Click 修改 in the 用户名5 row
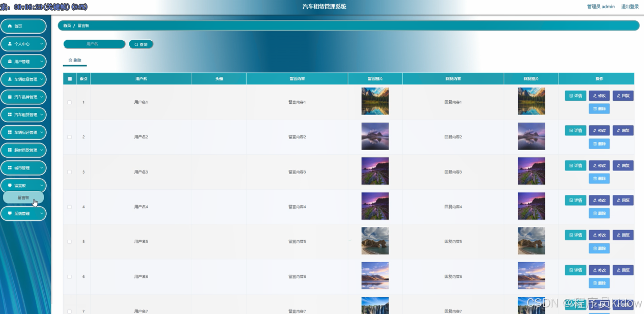Screen dimensions: 644x314 pos(599,235)
